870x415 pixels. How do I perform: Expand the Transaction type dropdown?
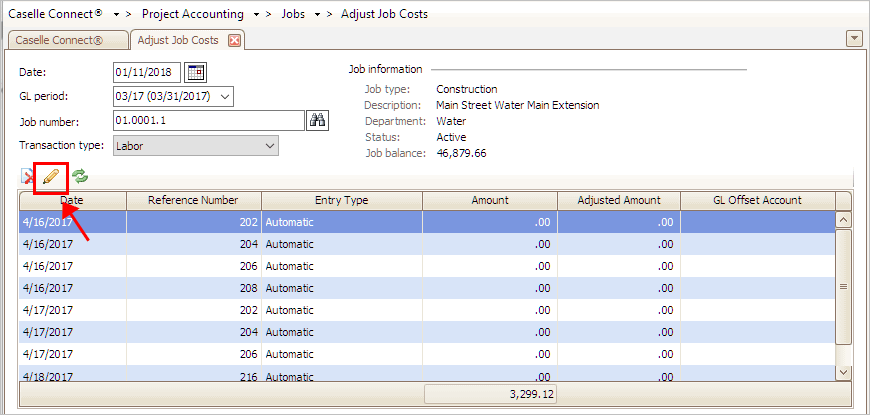tap(269, 146)
